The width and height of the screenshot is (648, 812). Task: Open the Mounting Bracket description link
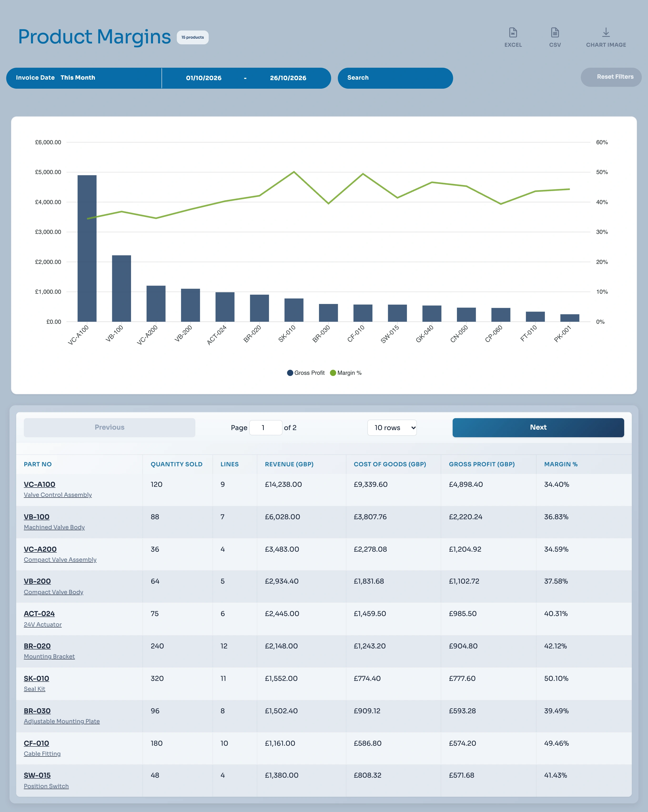(x=49, y=657)
